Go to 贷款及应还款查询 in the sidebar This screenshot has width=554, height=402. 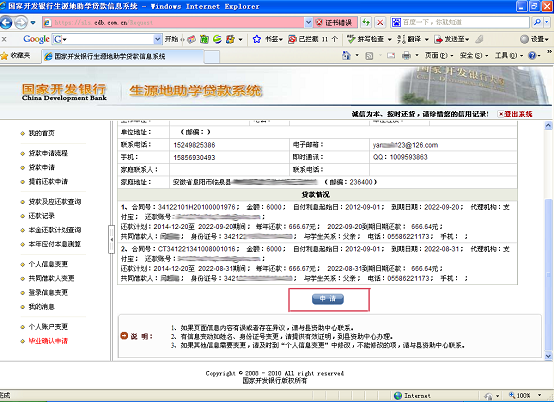coord(55,202)
